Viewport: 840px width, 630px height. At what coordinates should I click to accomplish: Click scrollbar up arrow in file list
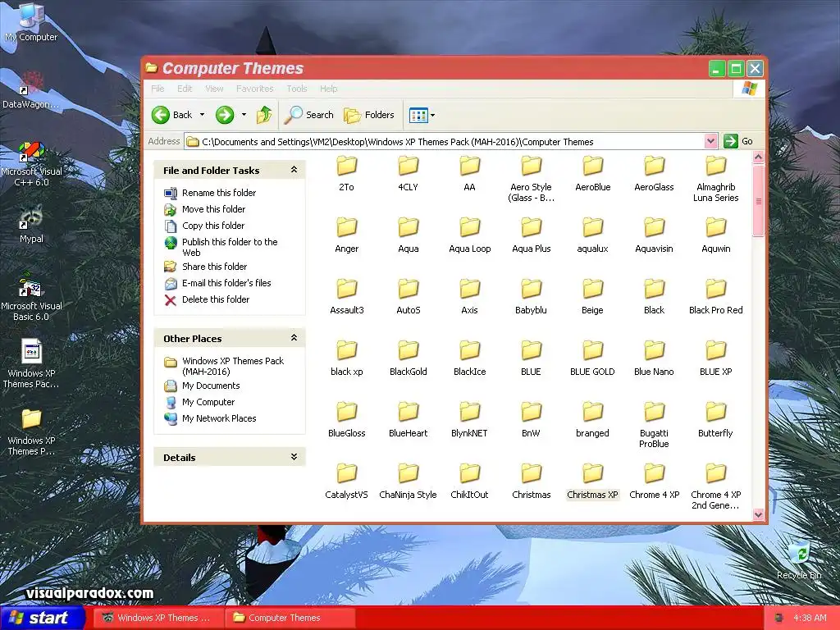[758, 157]
